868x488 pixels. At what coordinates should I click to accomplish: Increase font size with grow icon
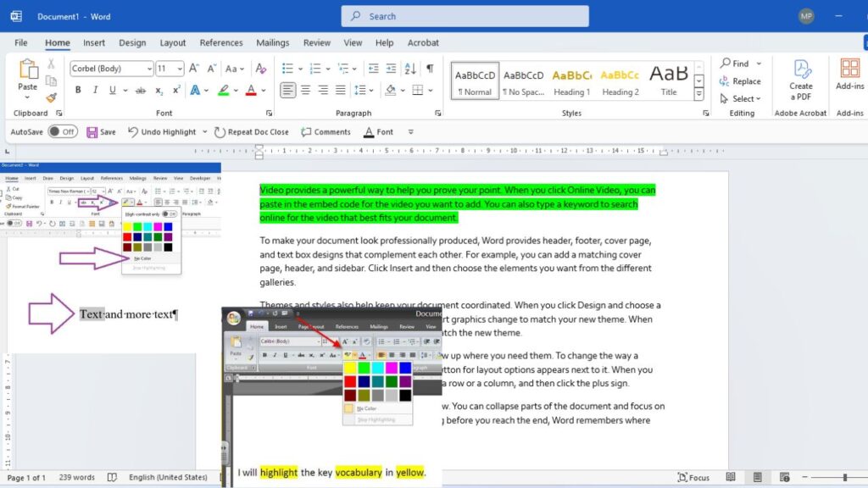click(x=194, y=68)
